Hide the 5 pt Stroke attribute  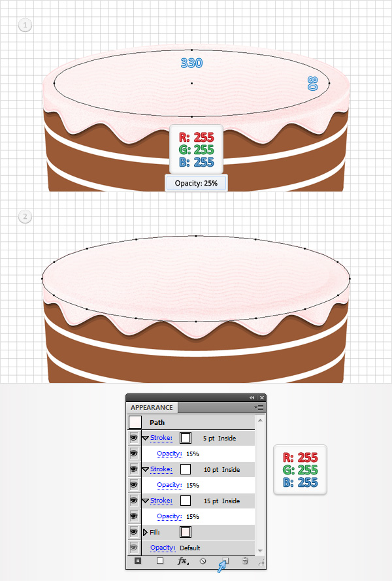(x=134, y=438)
